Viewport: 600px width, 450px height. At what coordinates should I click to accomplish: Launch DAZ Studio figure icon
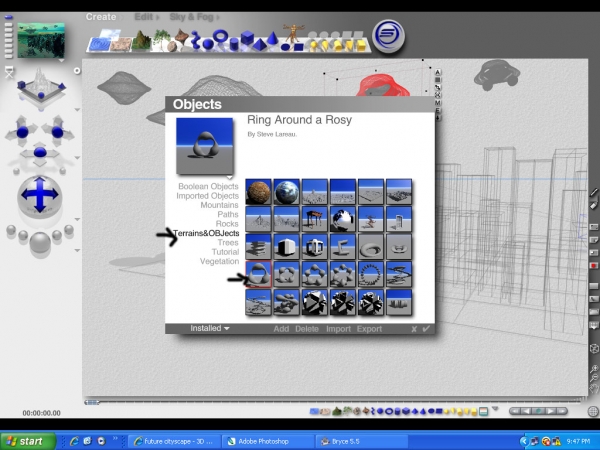click(x=293, y=33)
